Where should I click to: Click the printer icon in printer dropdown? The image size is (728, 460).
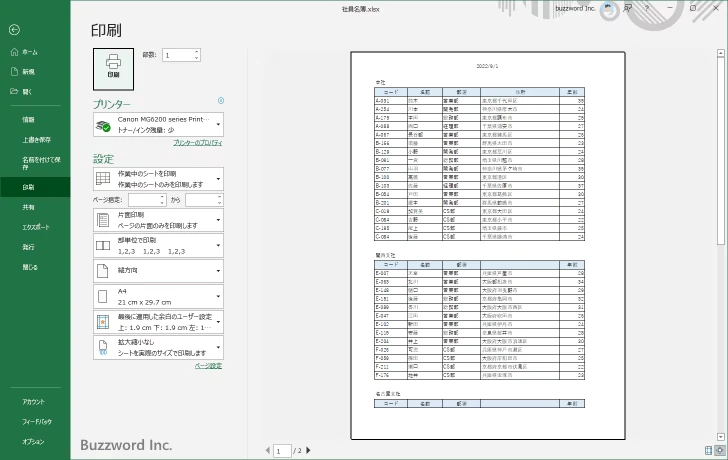[x=103, y=125]
